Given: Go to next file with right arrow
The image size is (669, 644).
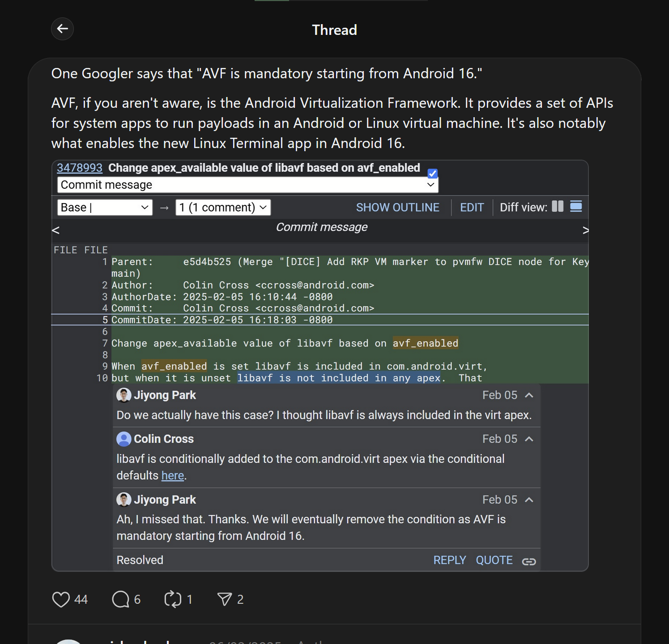Looking at the screenshot, I should click(x=585, y=230).
